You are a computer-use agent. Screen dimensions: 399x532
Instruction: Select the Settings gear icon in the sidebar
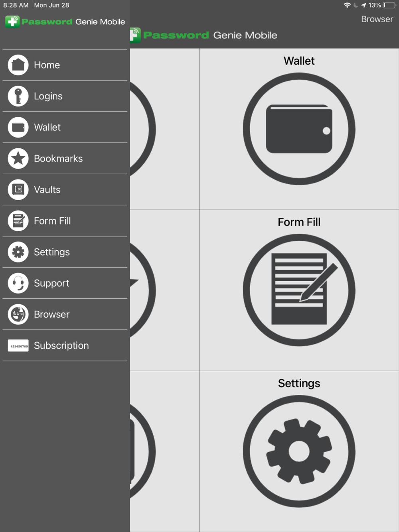[18, 252]
